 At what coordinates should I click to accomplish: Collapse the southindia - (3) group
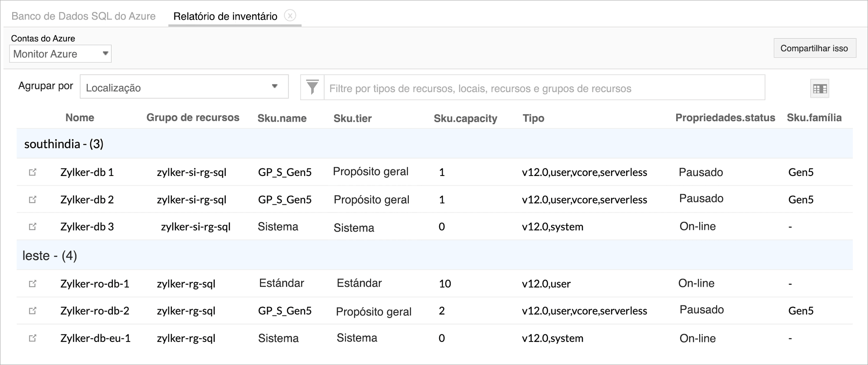pyautogui.click(x=64, y=144)
